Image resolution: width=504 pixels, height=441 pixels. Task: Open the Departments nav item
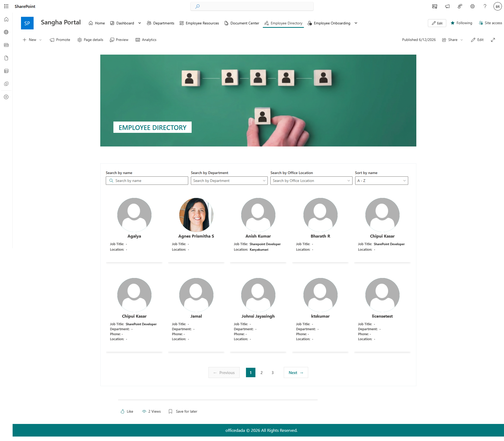(x=160, y=23)
